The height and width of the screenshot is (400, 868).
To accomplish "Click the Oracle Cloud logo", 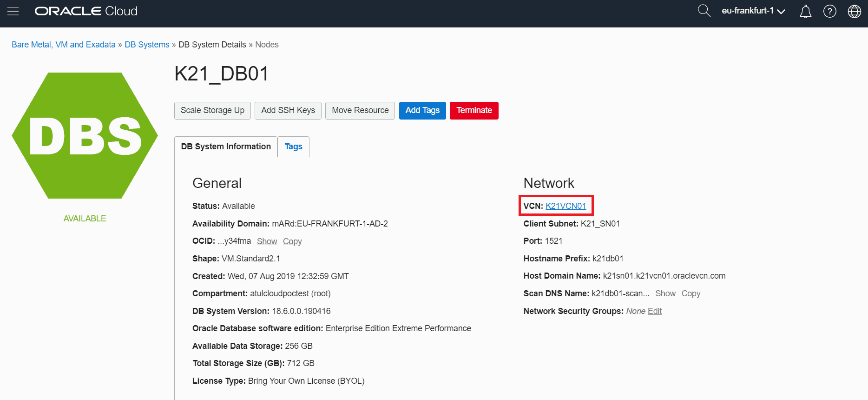I will click(86, 11).
